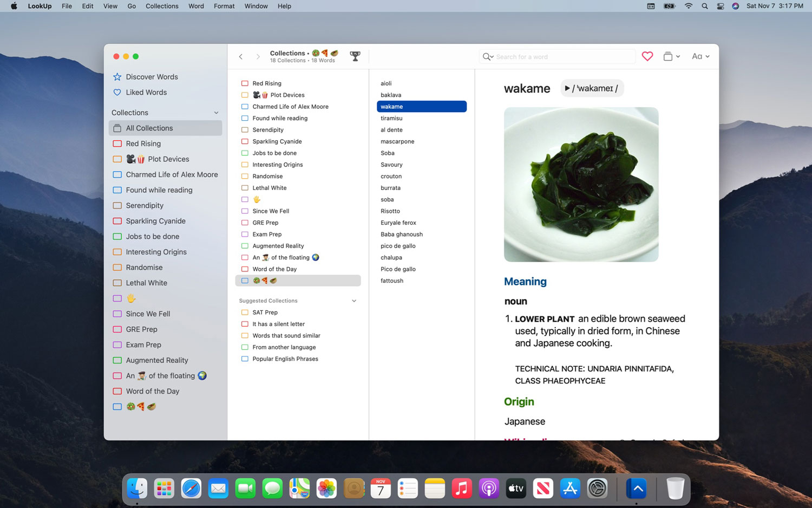Click the wakame seaweed photo
Screen dimensions: 812x508
(581, 184)
